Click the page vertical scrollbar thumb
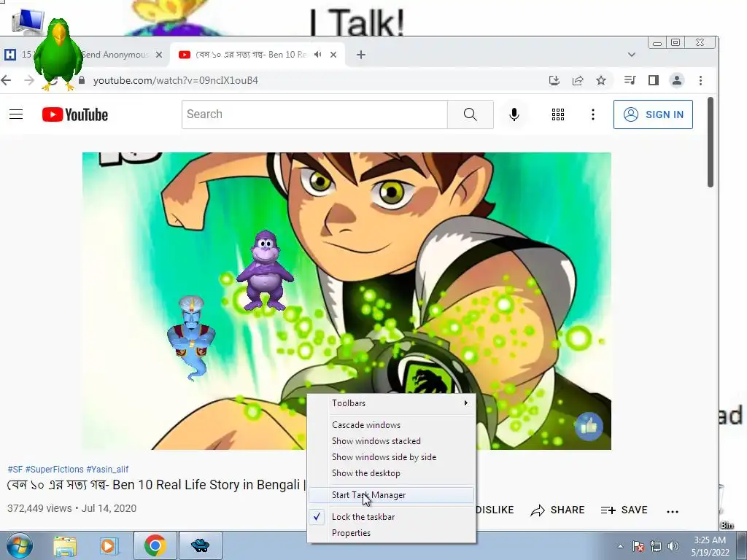 pyautogui.click(x=711, y=143)
